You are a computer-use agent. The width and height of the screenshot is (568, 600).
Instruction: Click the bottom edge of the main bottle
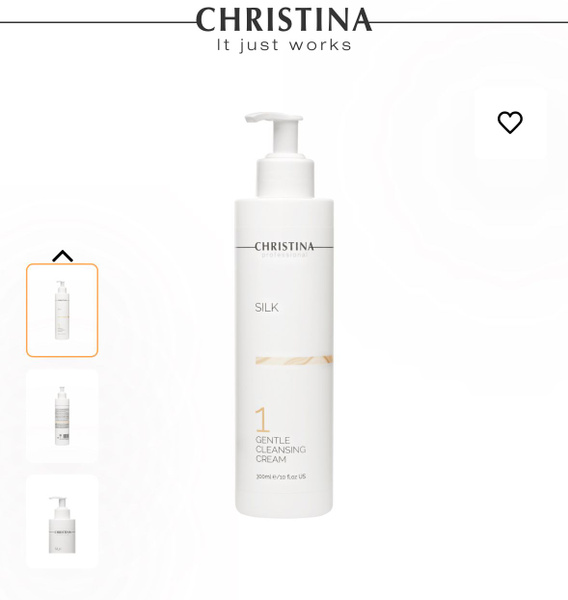284,513
